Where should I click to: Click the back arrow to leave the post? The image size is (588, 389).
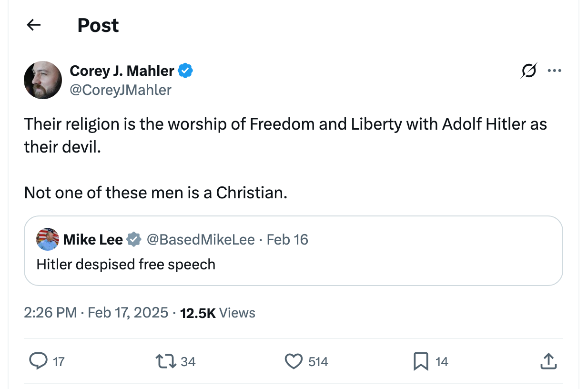(33, 25)
